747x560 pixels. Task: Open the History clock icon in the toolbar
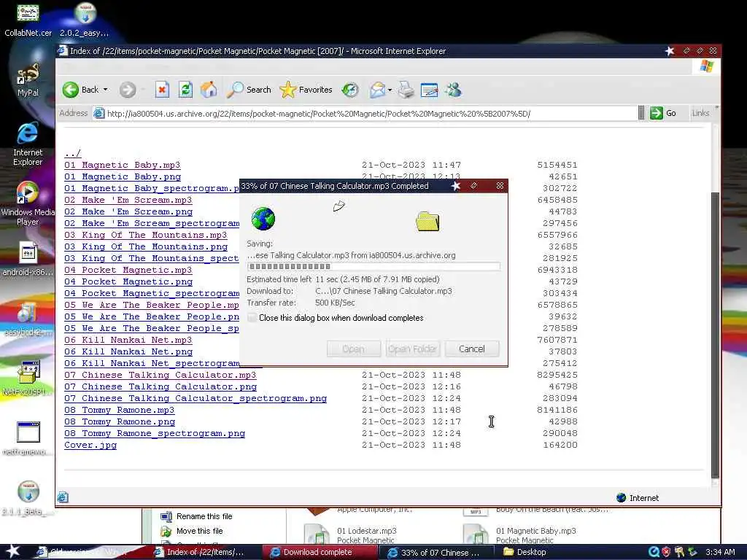[350, 90]
